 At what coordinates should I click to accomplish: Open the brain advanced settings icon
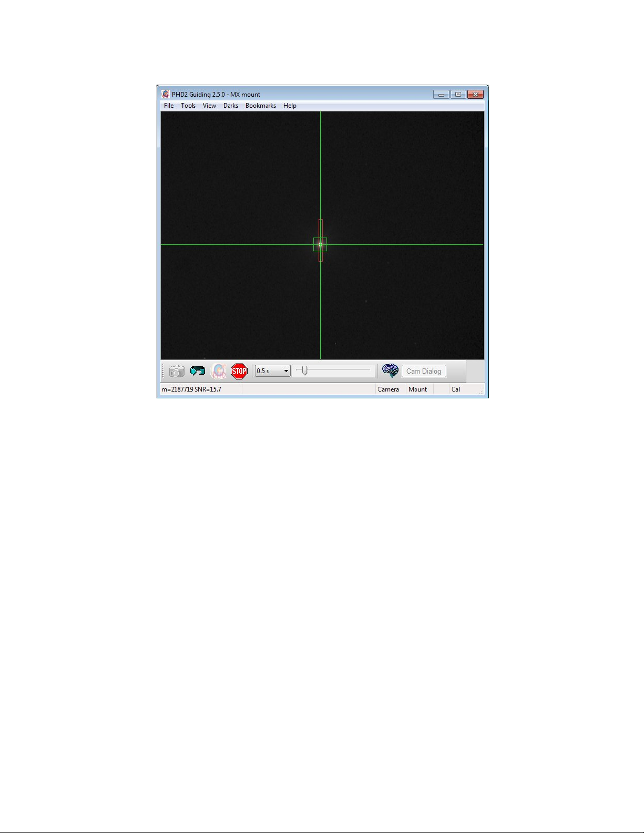click(x=390, y=371)
